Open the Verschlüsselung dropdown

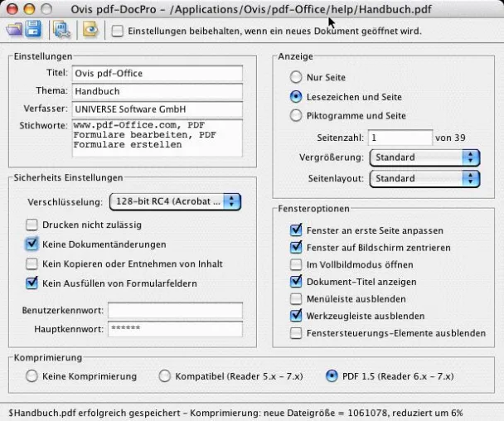(175, 202)
